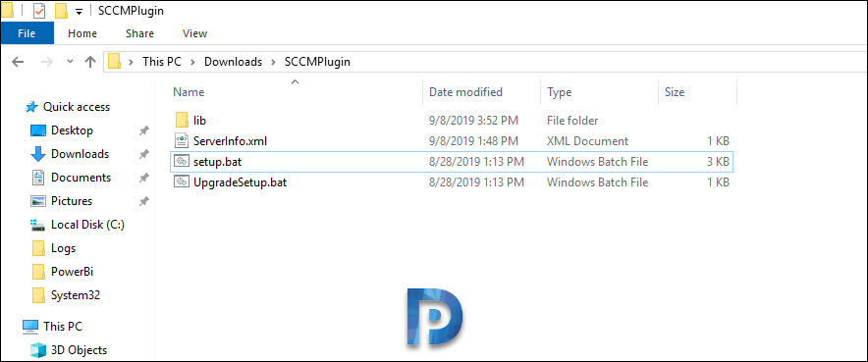Click the Downloads arrow icon in sidebar
868x362 pixels.
click(37, 154)
